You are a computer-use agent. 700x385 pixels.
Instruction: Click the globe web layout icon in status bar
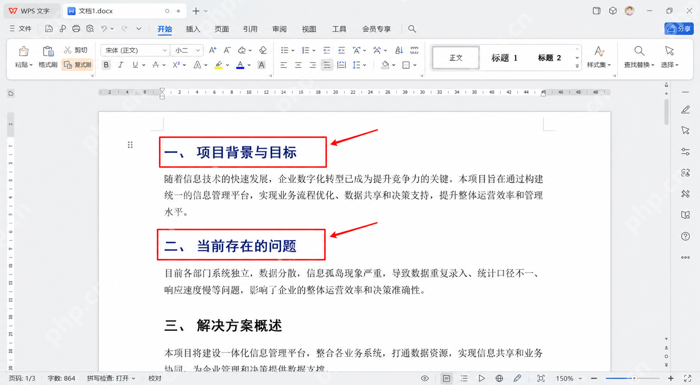(x=499, y=378)
